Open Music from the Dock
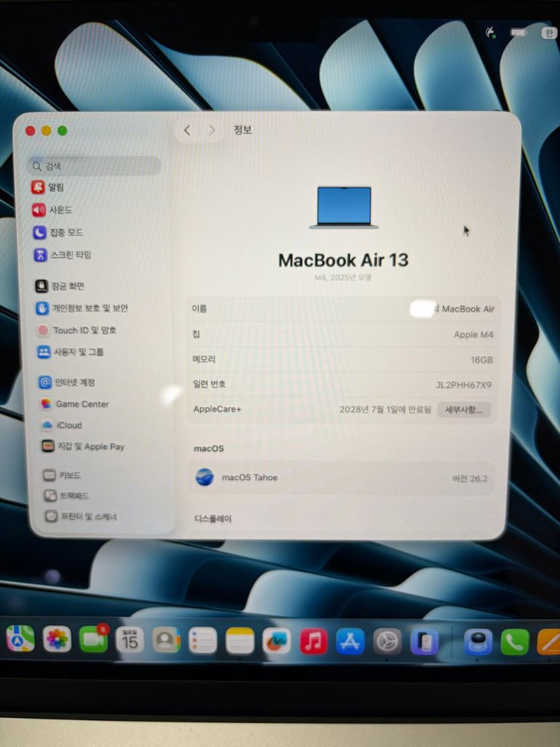The image size is (560, 747). pos(314,641)
